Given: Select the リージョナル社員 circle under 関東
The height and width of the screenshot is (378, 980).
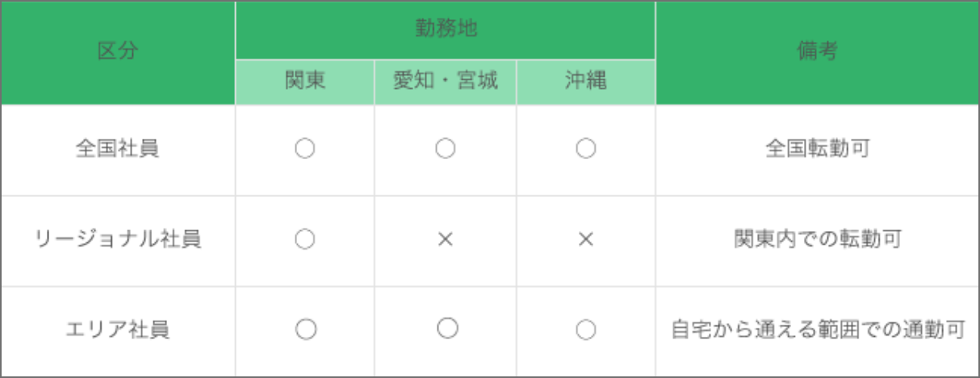Looking at the screenshot, I should point(304,240).
